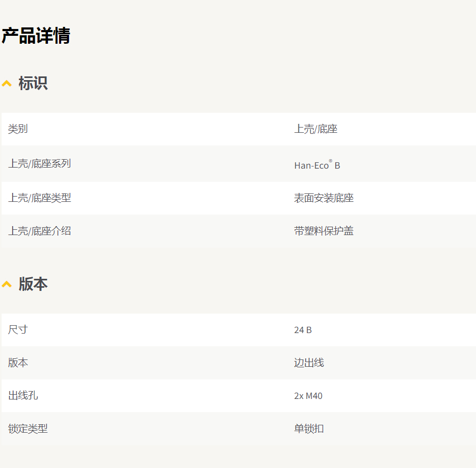Screen dimensions: 476x468
Task: Click the 24 B size value
Action: [303, 330]
